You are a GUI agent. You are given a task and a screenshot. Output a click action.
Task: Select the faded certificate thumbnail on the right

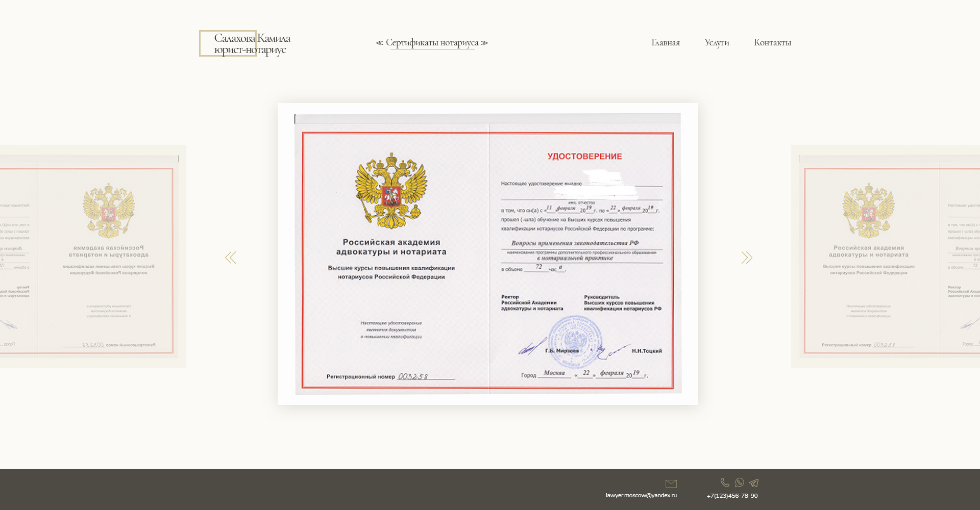pos(886,257)
